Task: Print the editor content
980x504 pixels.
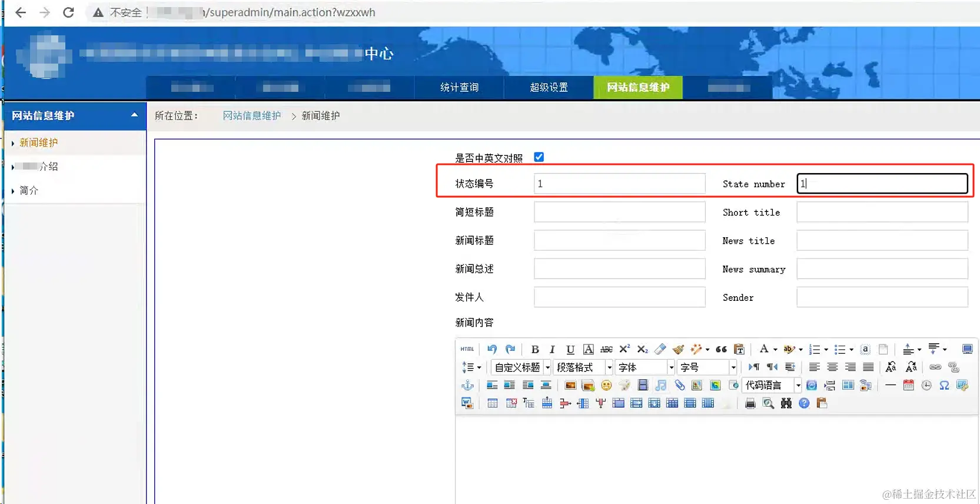Action: 750,403
